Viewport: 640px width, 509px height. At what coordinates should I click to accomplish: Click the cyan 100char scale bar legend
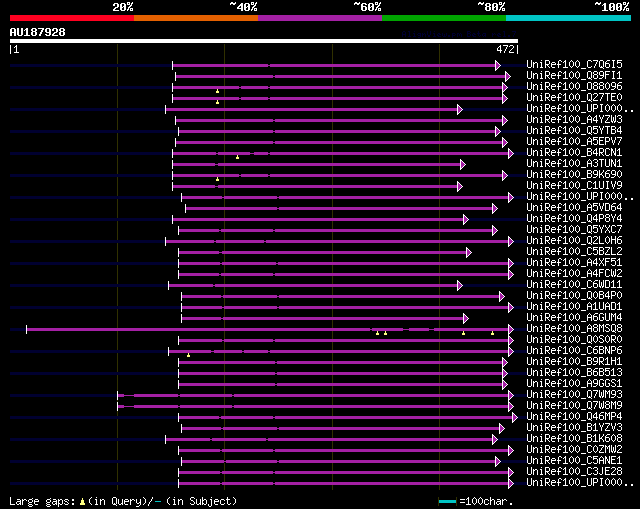(x=447, y=501)
